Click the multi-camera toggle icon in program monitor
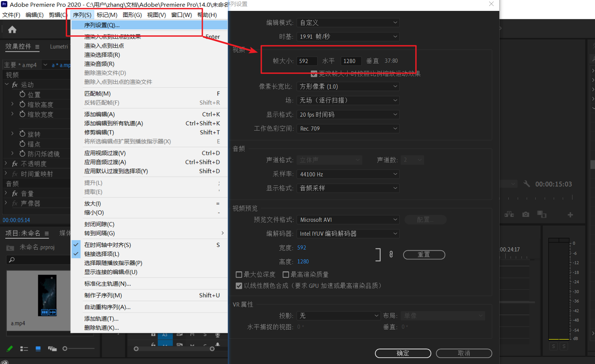Viewport: 595px width, 364px height. click(x=509, y=214)
